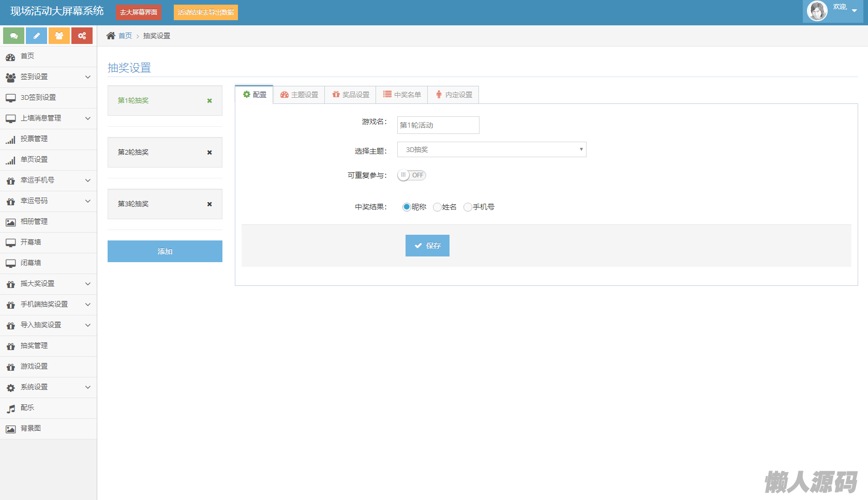
Task: Switch to the 奖品设置 tab
Action: pyautogui.click(x=351, y=95)
